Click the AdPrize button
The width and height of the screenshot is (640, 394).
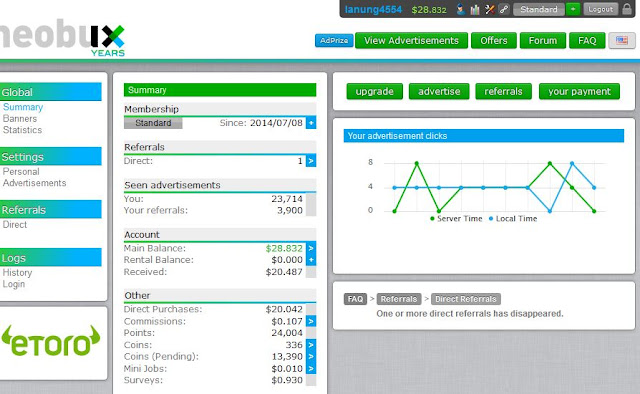[x=334, y=40]
